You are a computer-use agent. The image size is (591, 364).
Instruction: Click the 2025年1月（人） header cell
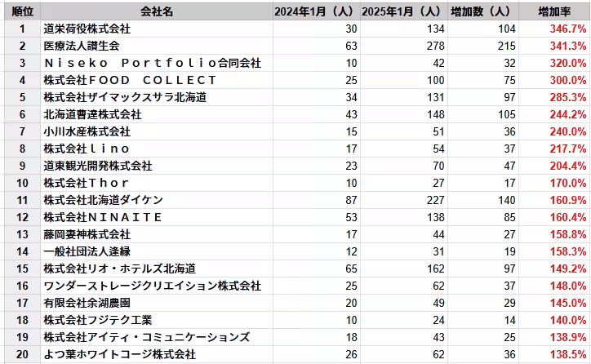tap(404, 11)
